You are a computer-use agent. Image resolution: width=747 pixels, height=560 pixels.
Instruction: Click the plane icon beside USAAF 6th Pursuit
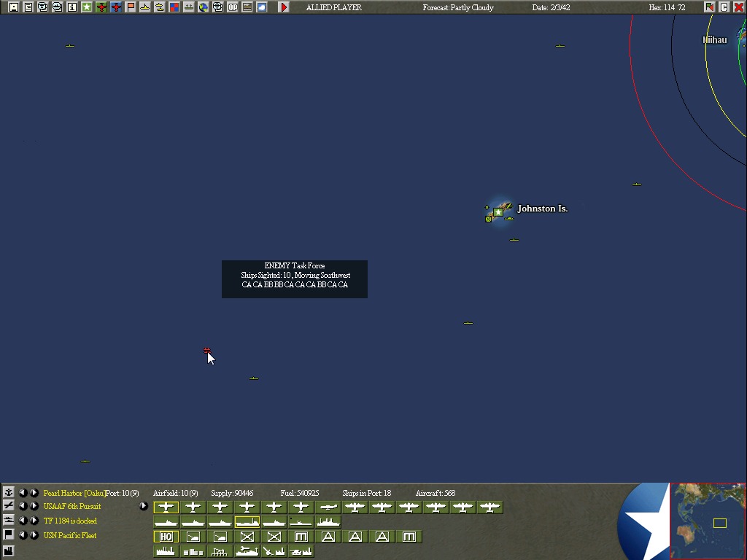(9, 506)
